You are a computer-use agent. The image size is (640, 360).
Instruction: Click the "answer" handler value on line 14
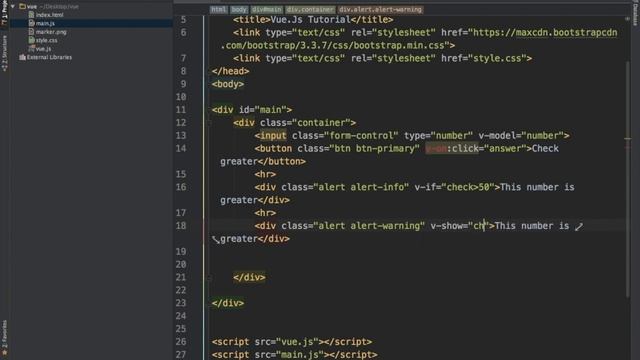pos(505,149)
